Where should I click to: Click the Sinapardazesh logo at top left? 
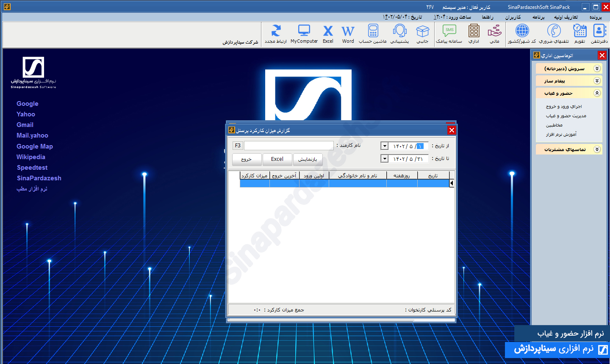(x=33, y=72)
